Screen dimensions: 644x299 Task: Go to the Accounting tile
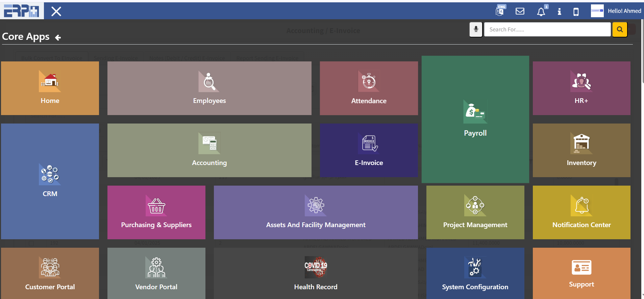(x=209, y=150)
